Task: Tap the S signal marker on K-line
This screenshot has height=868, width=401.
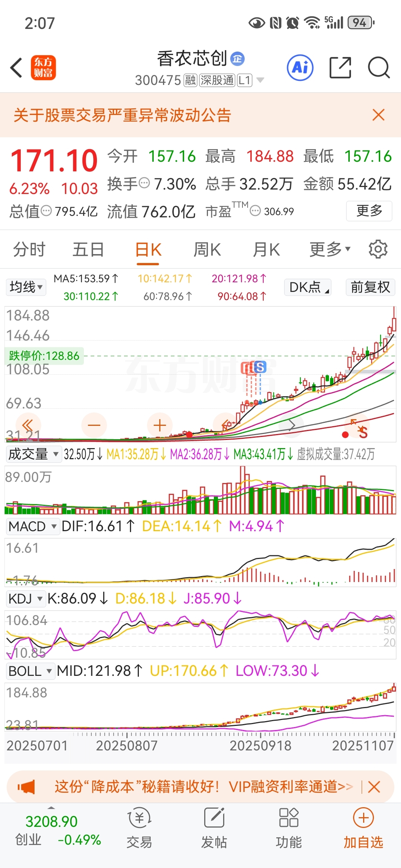Action: tap(260, 367)
